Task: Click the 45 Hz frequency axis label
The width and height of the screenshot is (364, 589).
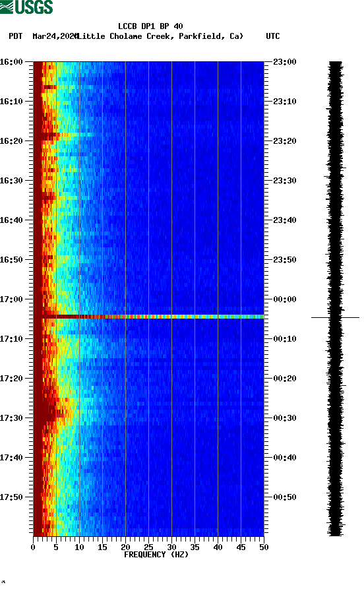Action: click(x=241, y=547)
